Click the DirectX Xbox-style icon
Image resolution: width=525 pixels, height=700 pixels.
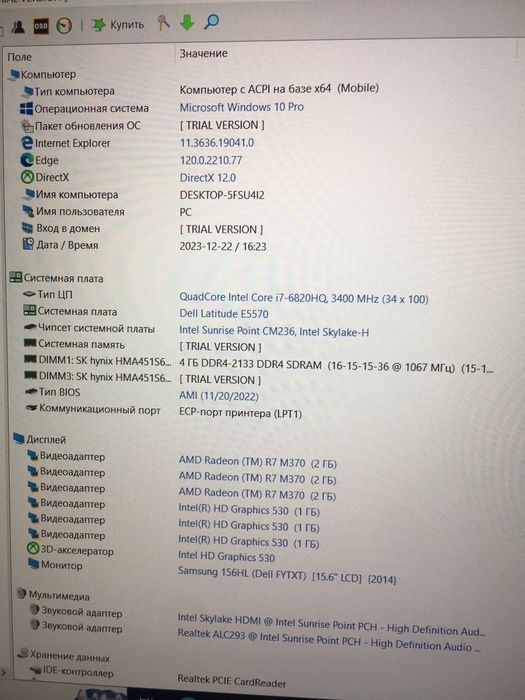(27, 177)
